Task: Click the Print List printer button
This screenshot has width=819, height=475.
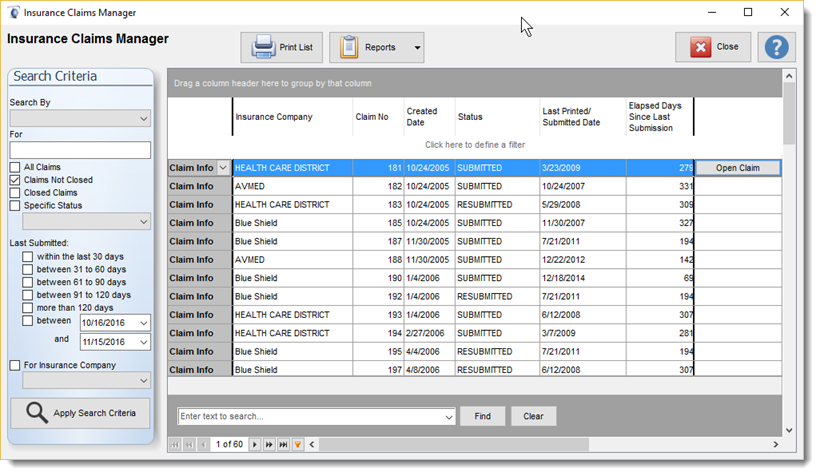Action: point(282,48)
